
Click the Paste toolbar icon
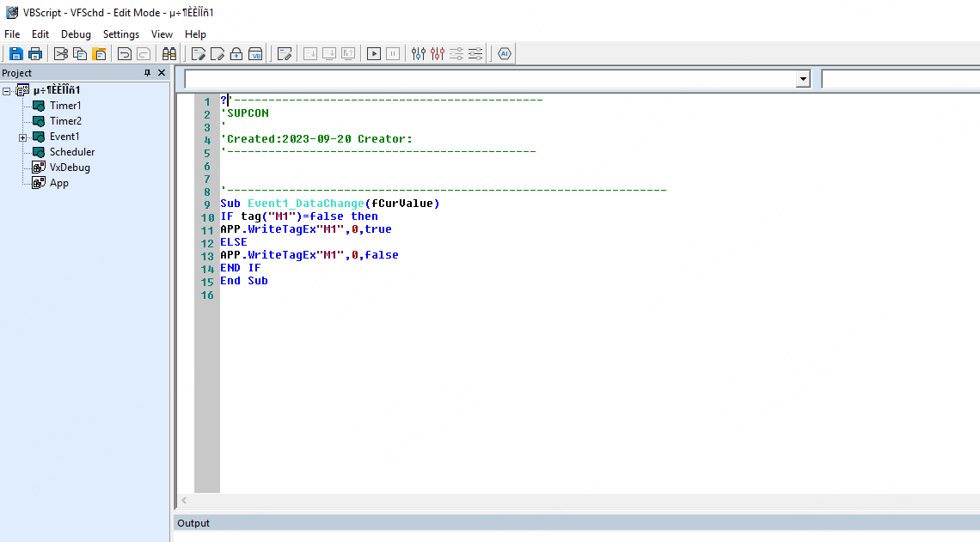pos(100,54)
